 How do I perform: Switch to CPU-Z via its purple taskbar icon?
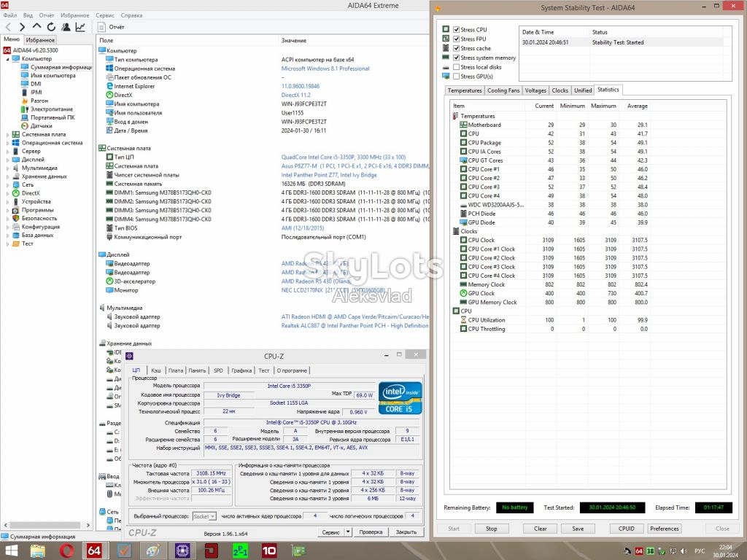182,551
